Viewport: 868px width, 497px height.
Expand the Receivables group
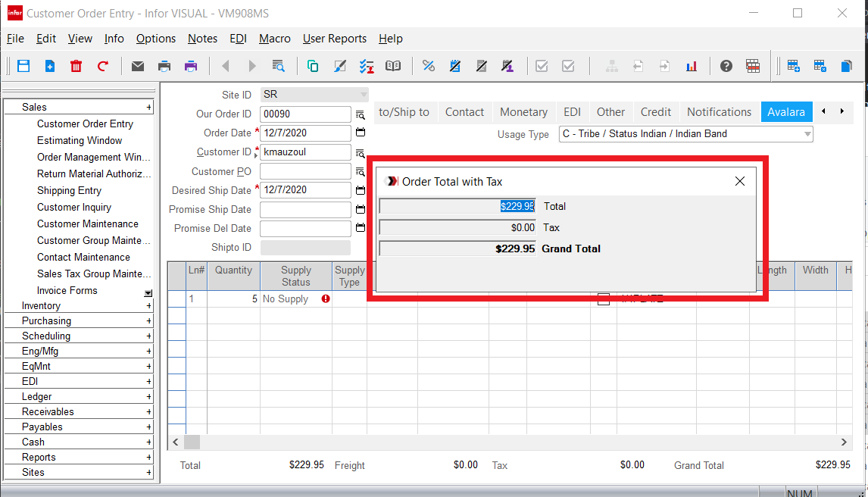pyautogui.click(x=148, y=412)
